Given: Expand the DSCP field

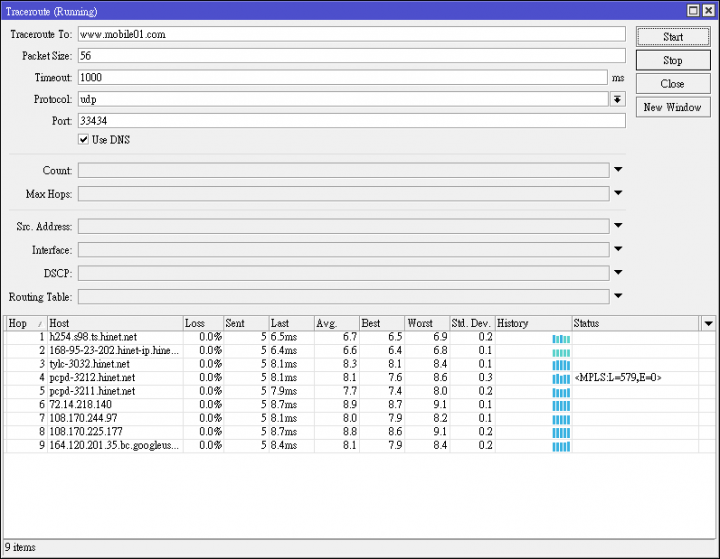Looking at the screenshot, I should pos(618,272).
